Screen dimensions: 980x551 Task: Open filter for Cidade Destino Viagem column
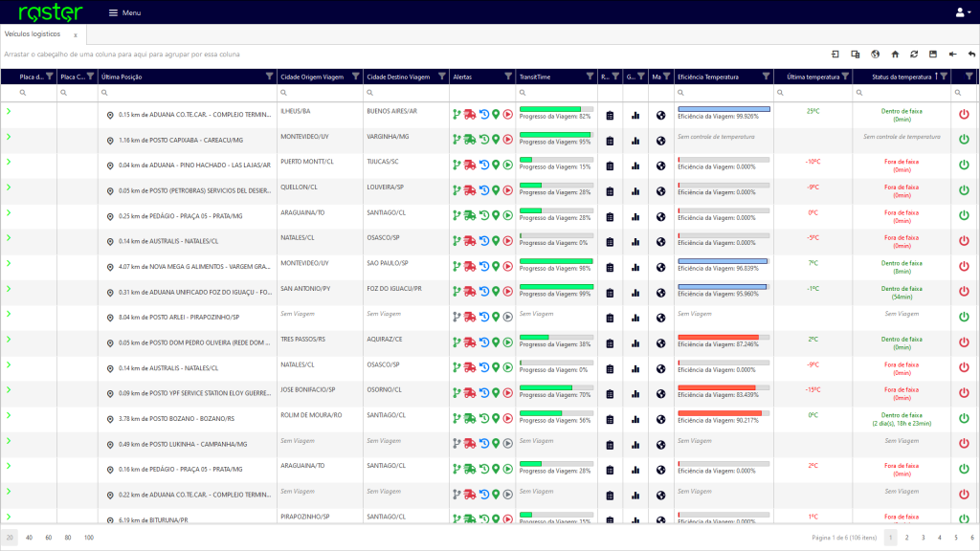point(442,77)
